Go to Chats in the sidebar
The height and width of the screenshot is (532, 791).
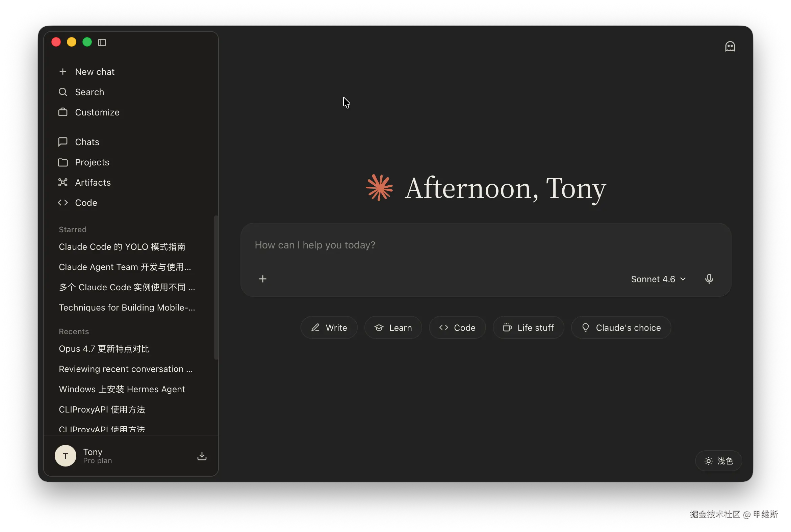87,142
